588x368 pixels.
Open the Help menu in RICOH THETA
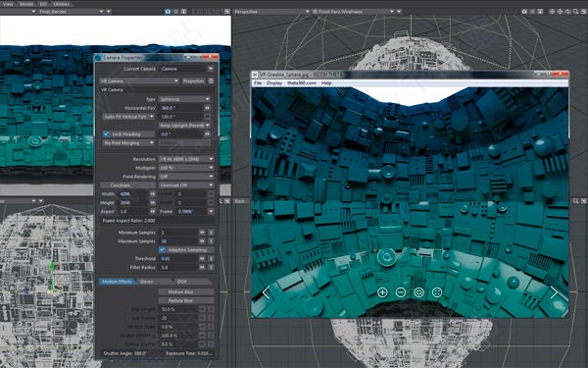[x=326, y=83]
